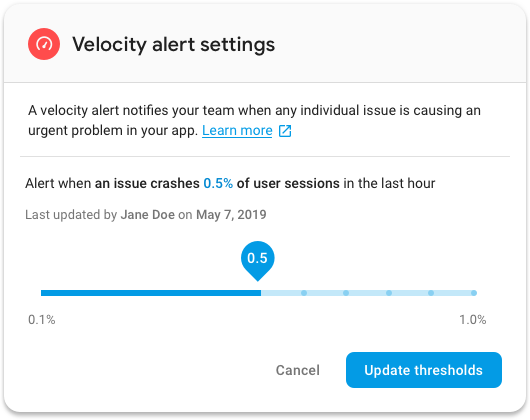Open the external-link icon beside Learn more
This screenshot has width=530, height=420.
click(x=285, y=131)
